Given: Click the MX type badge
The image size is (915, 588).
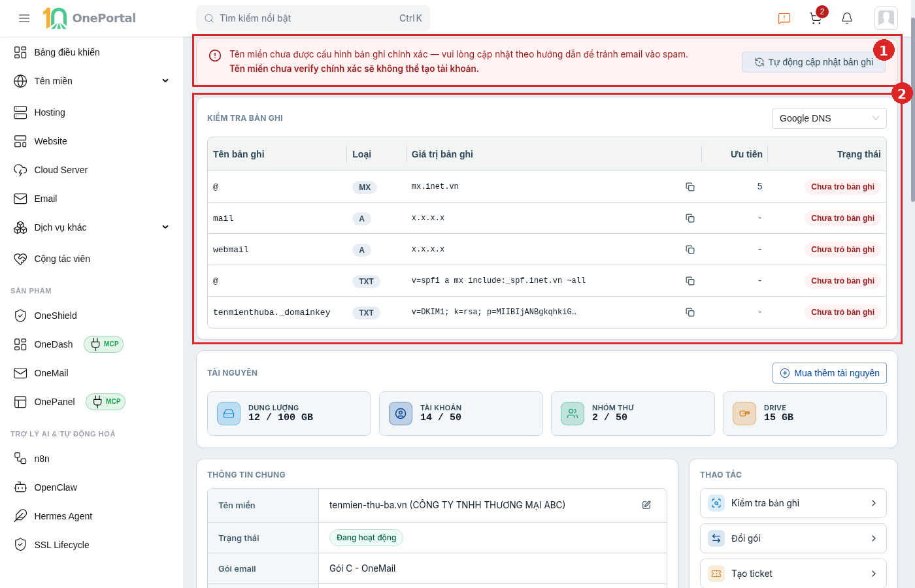Looking at the screenshot, I should pos(365,188).
